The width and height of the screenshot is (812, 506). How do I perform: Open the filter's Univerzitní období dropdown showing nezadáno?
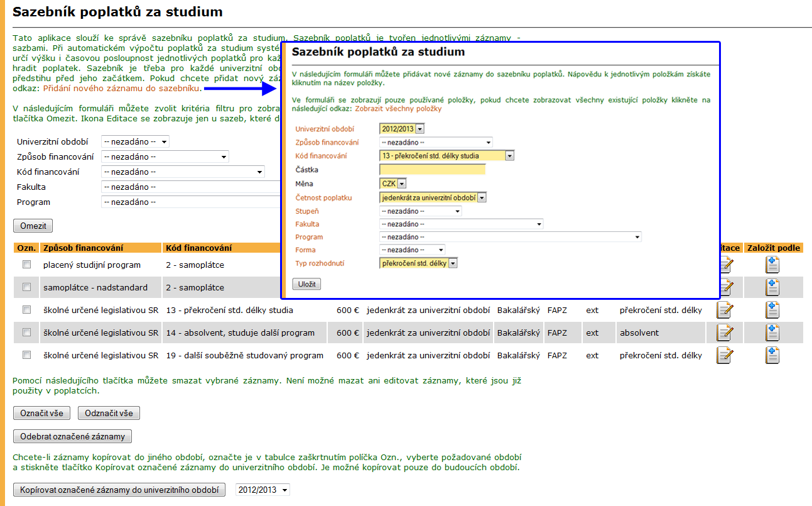(x=135, y=142)
